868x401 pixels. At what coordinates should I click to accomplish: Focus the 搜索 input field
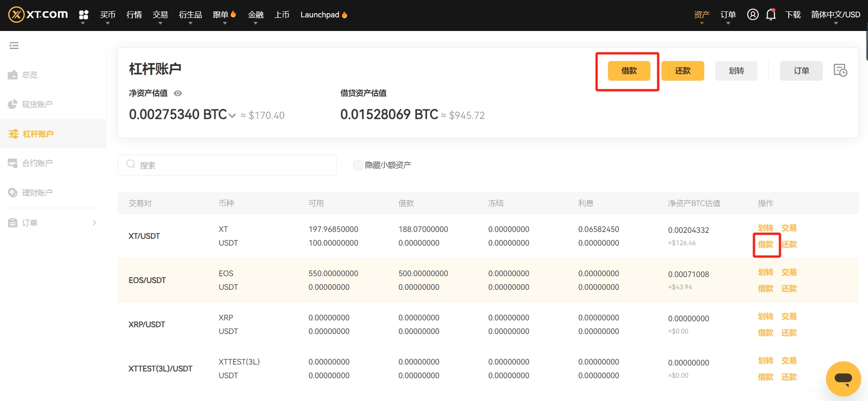[227, 165]
